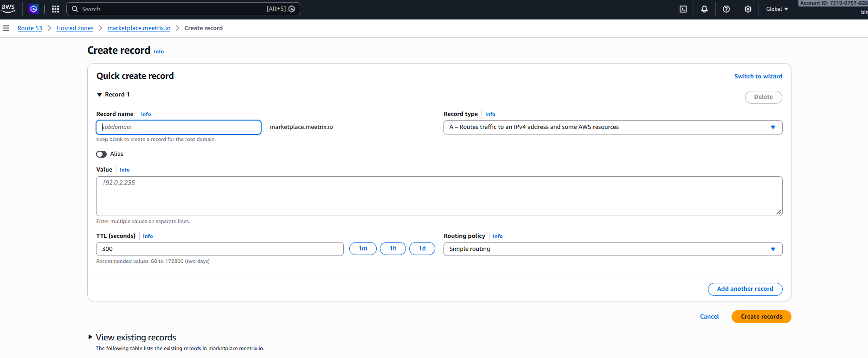Open the help question mark icon
Screen dimensions: 868x358
tap(726, 9)
